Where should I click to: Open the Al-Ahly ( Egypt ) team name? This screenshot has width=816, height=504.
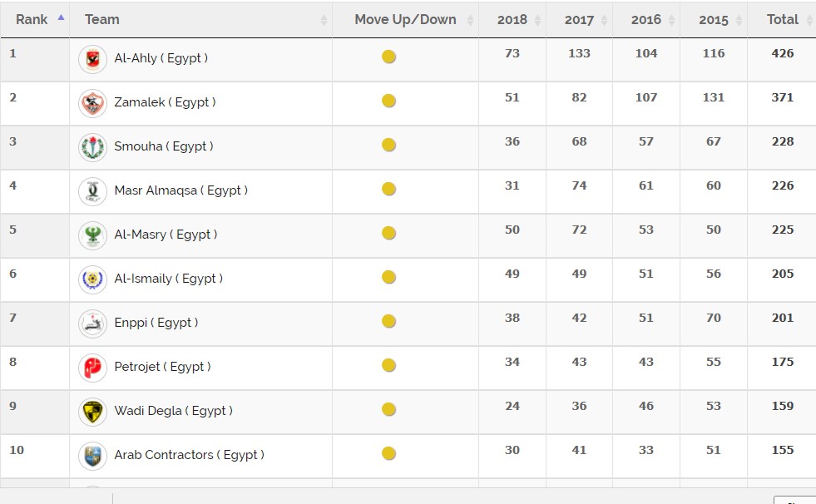point(161,58)
